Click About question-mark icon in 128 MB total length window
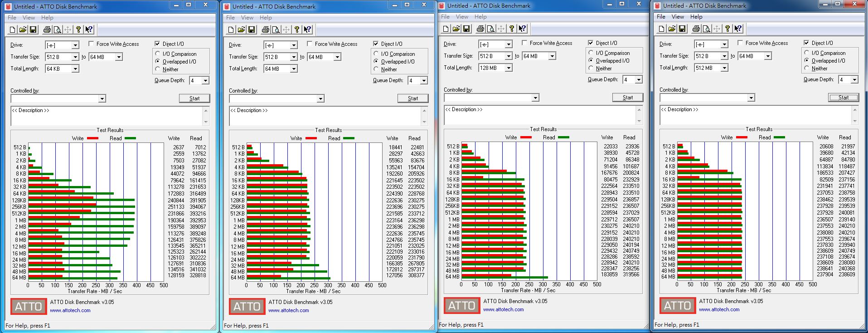 pyautogui.click(x=512, y=29)
